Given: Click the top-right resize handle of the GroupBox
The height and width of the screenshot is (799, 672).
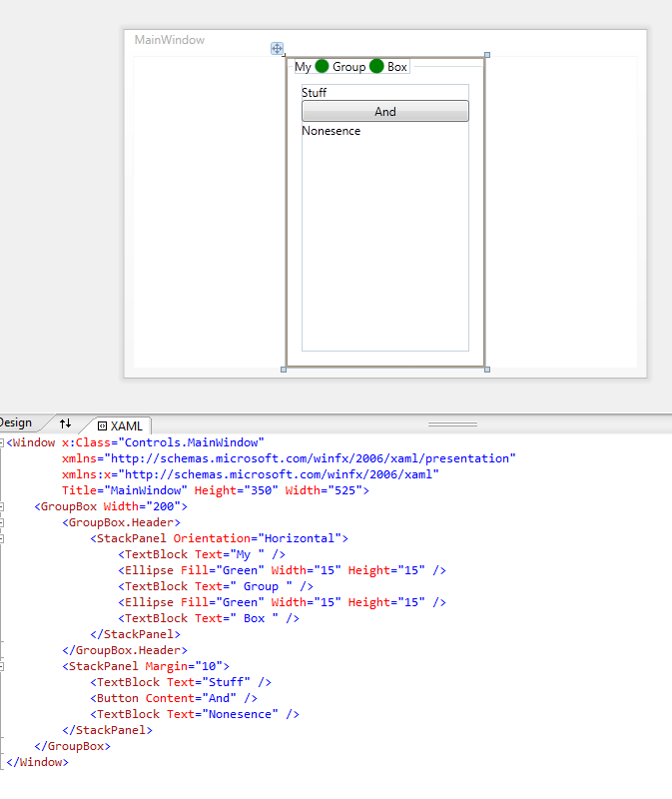Looking at the screenshot, I should tap(486, 55).
